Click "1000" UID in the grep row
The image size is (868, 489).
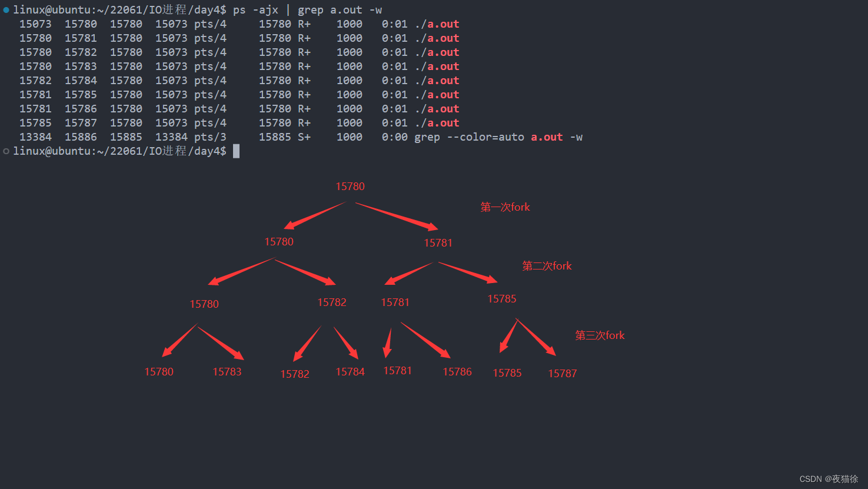click(x=350, y=137)
